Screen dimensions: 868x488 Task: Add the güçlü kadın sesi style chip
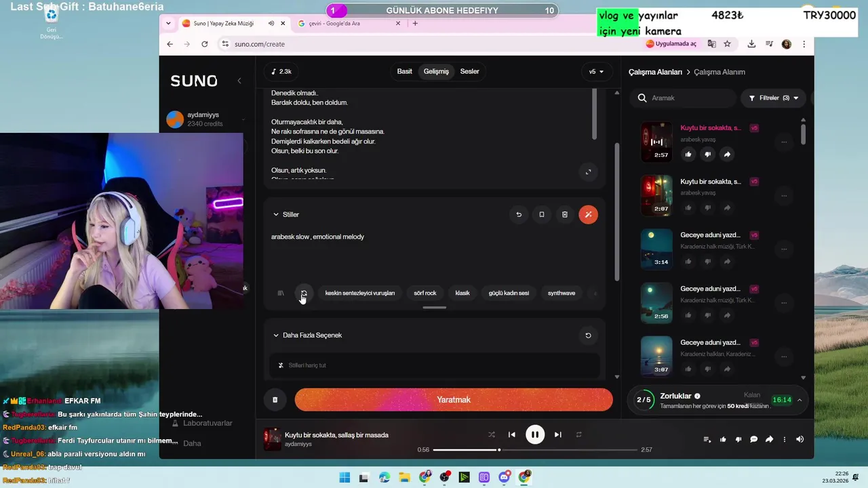(509, 293)
